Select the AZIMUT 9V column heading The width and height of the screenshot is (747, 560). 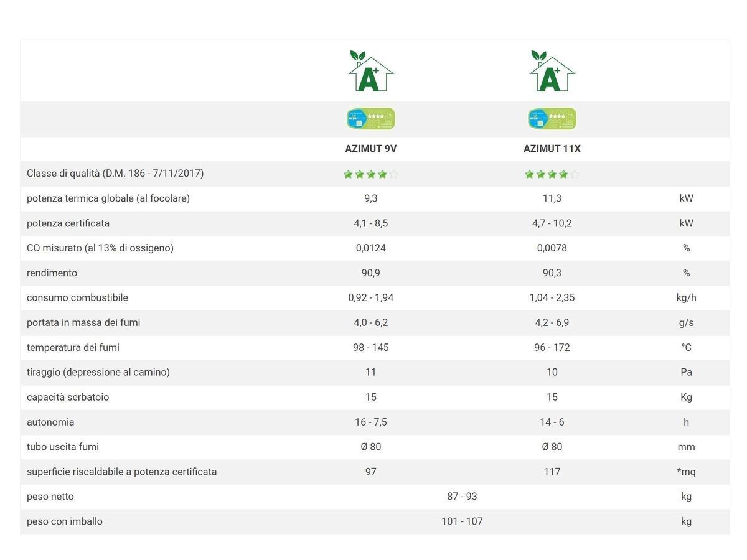click(371, 149)
